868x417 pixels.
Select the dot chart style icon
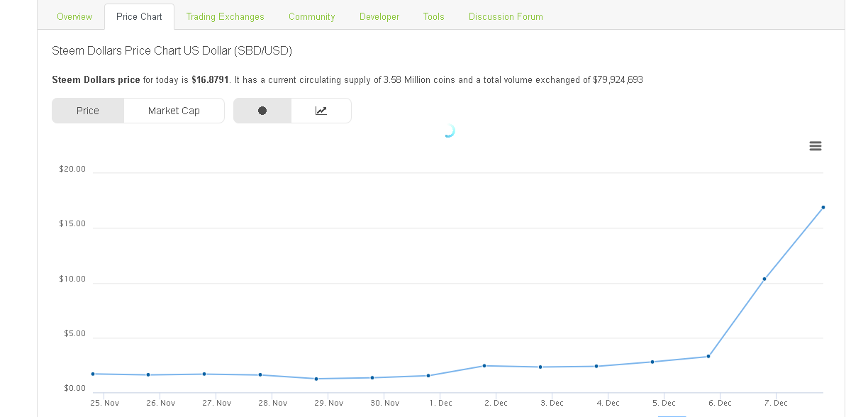point(262,111)
